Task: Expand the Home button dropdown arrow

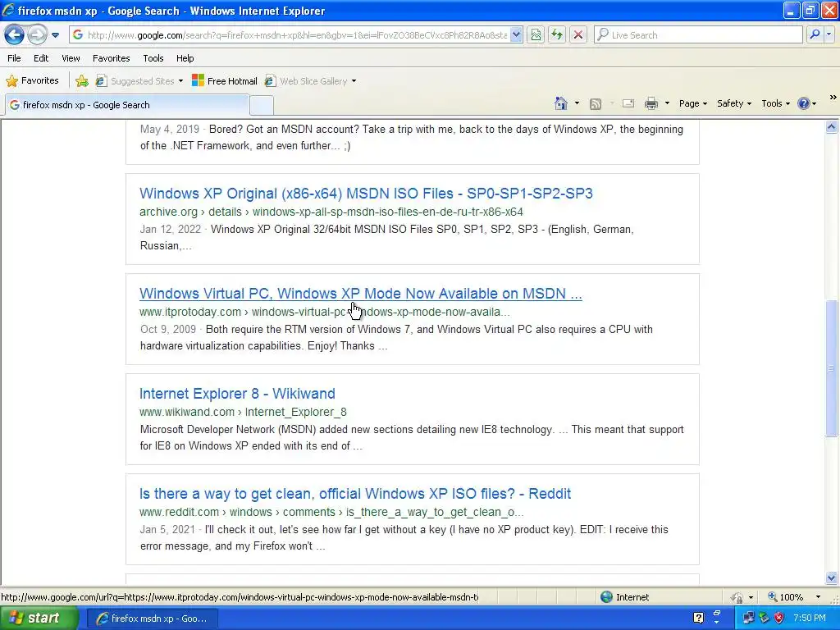Action: pyautogui.click(x=577, y=103)
